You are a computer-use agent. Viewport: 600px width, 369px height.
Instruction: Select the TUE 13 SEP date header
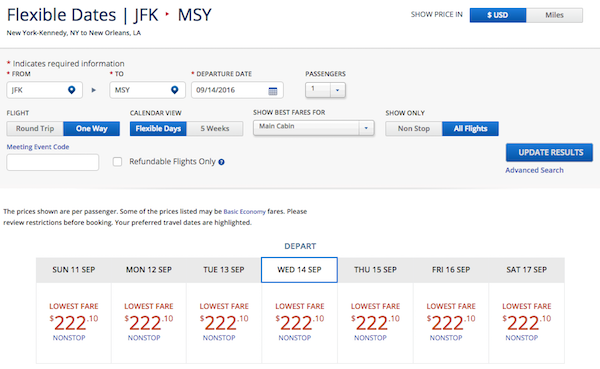224,270
